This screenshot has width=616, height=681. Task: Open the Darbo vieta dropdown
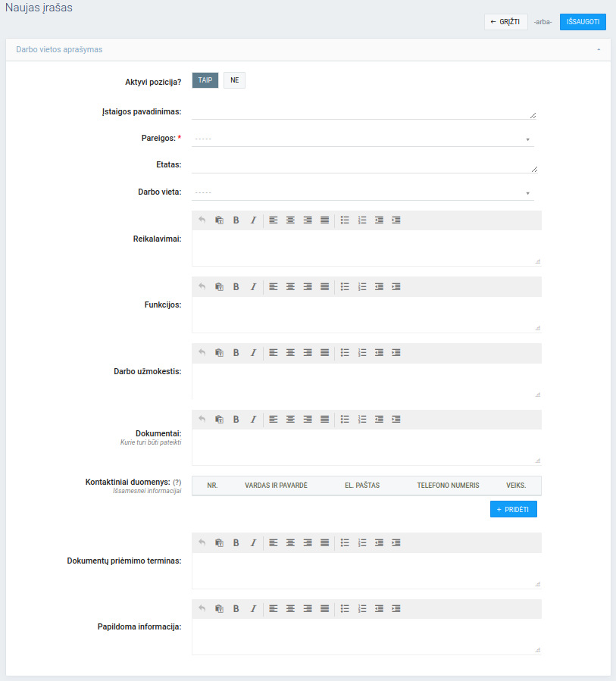[x=363, y=192]
